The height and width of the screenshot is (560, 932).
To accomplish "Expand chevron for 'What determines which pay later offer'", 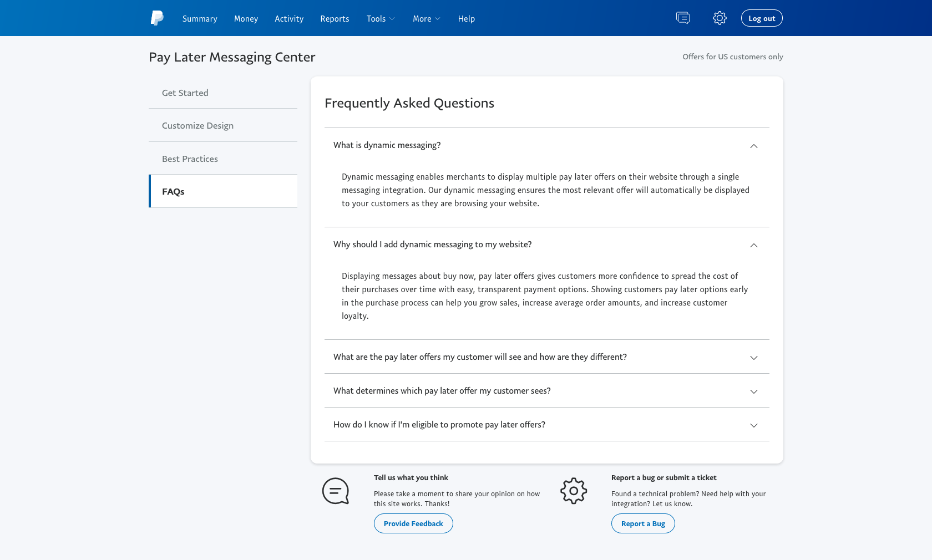I will (754, 391).
